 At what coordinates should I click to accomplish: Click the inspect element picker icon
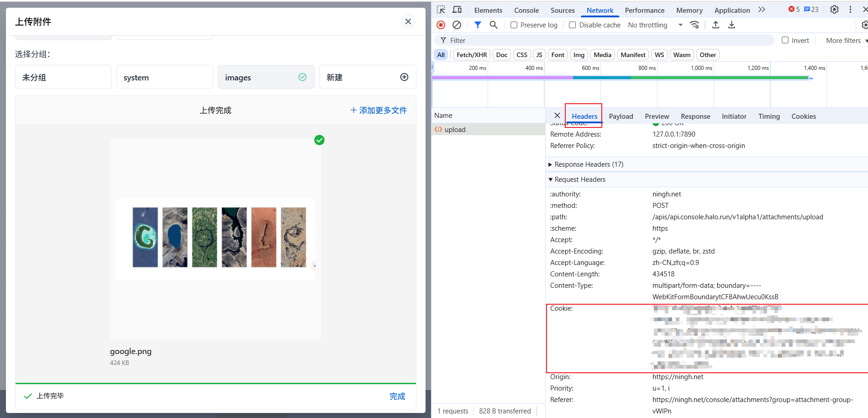pos(441,10)
